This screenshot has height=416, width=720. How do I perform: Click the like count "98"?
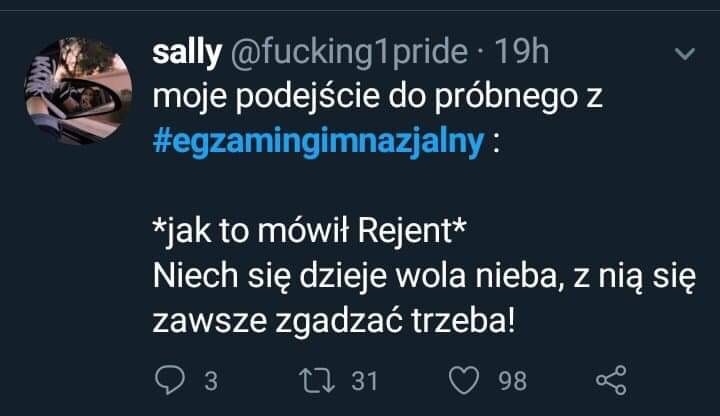[x=512, y=382]
